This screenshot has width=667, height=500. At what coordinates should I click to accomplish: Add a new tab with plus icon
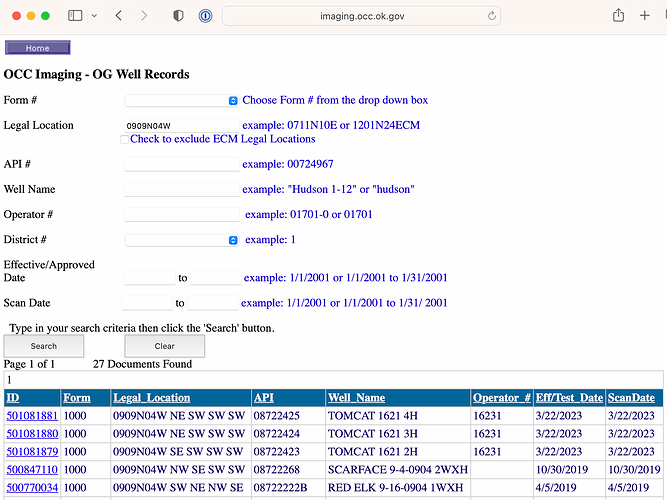pos(644,16)
